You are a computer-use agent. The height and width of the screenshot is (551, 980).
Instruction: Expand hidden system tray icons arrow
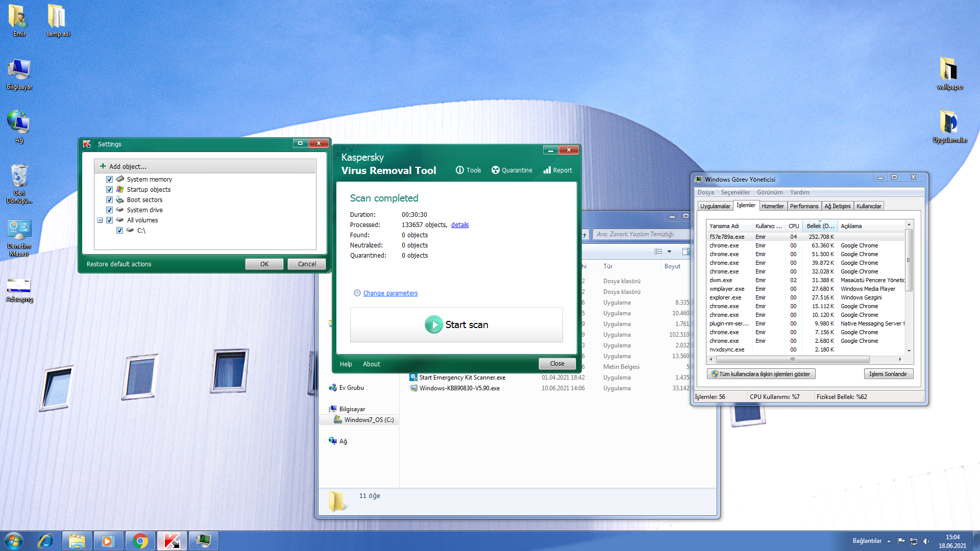[889, 541]
